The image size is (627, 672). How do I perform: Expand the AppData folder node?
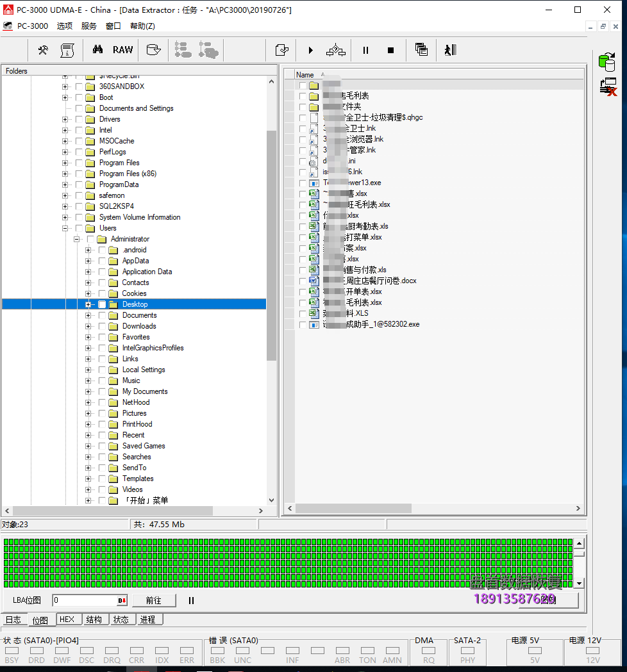click(88, 261)
